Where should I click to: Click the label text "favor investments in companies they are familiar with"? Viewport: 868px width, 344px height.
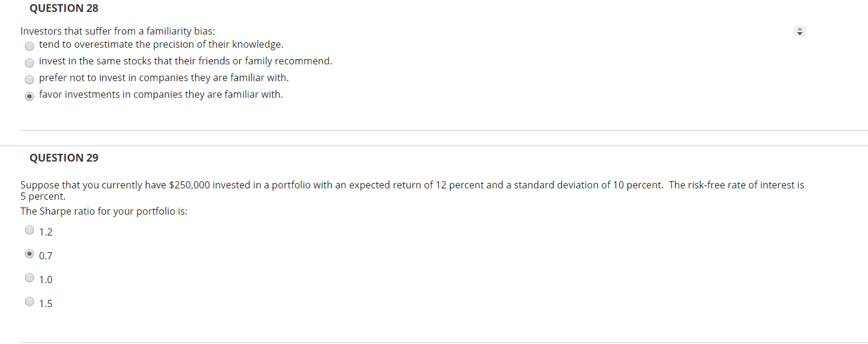tap(161, 94)
